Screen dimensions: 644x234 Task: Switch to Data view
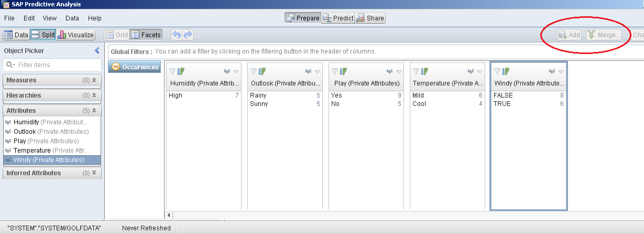(x=16, y=35)
